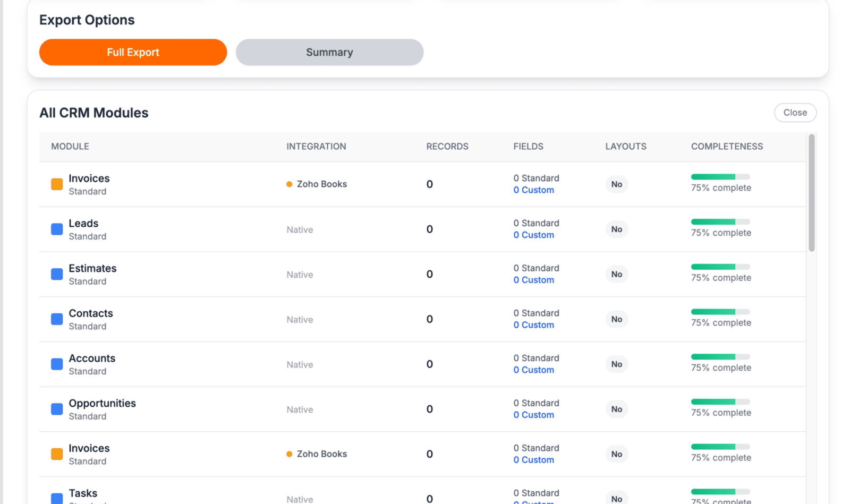Image resolution: width=850 pixels, height=504 pixels.
Task: Select the Contacts module square icon
Action: tap(57, 319)
